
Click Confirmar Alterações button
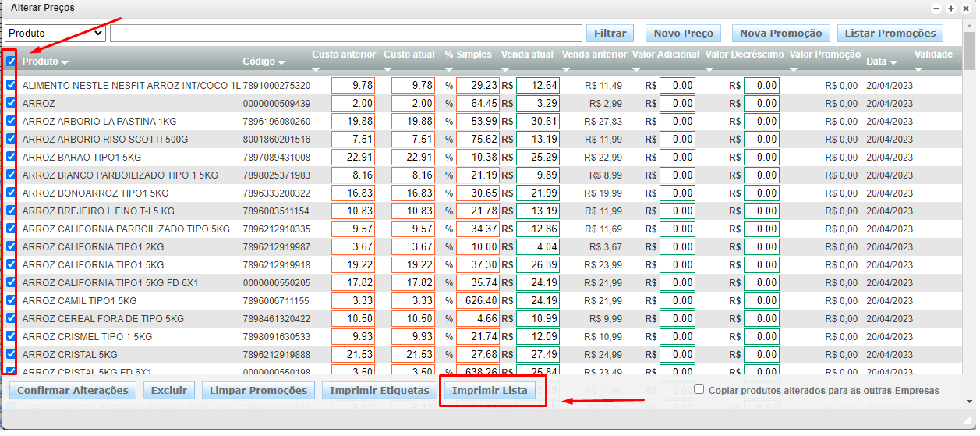click(73, 390)
